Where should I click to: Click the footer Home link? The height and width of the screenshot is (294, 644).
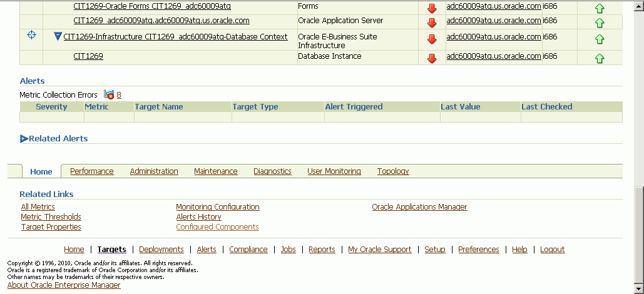pos(74,249)
